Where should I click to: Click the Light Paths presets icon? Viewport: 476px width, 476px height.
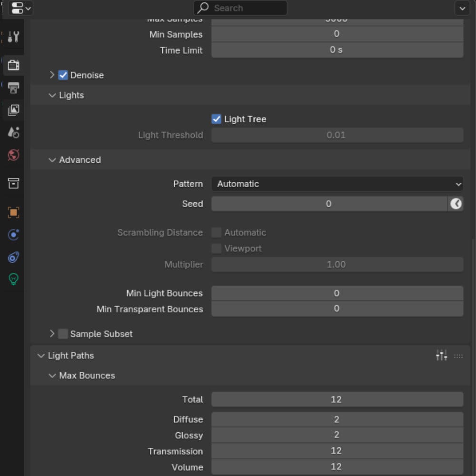pos(441,356)
